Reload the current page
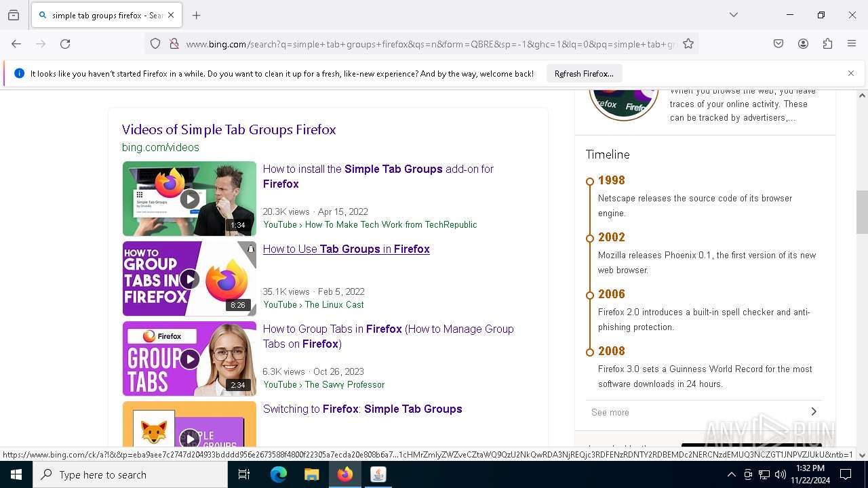The width and height of the screenshot is (868, 488). [x=65, y=44]
